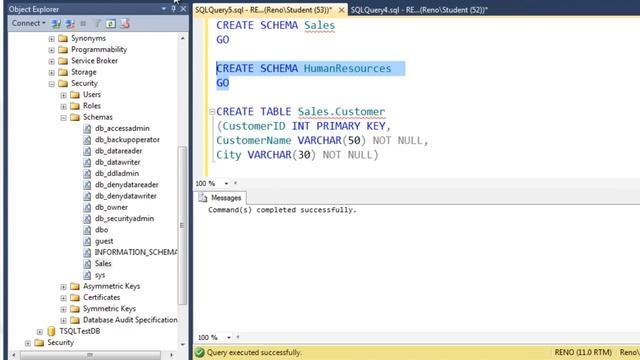Screen dimensions: 640x360
Task: Click the Object Explorer scroll up arrow
Action: (182, 38)
